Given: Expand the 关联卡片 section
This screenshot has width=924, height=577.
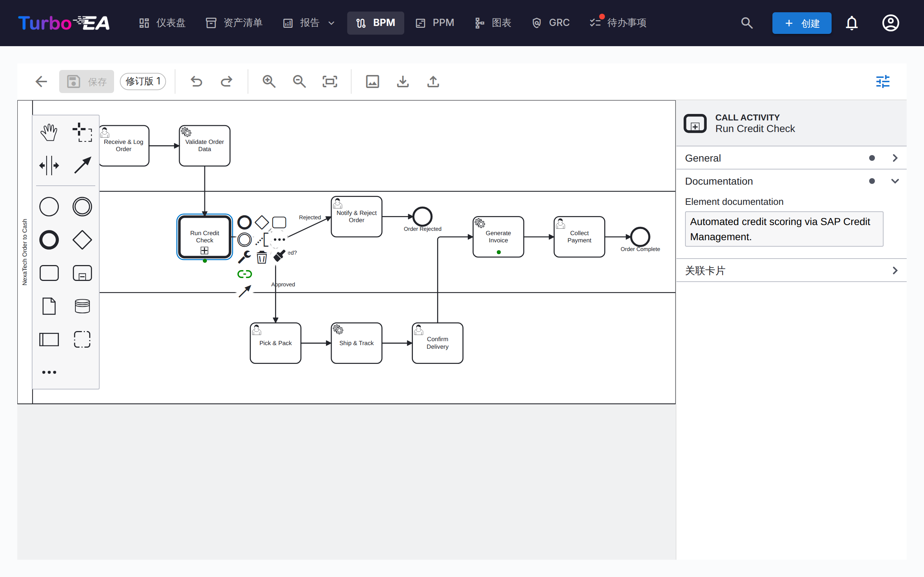Looking at the screenshot, I should (791, 270).
